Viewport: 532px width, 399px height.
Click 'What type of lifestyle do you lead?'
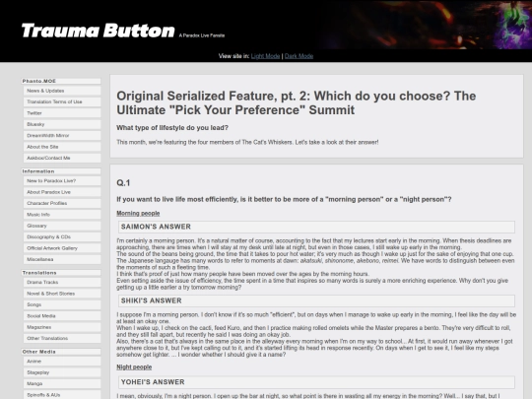coord(172,128)
